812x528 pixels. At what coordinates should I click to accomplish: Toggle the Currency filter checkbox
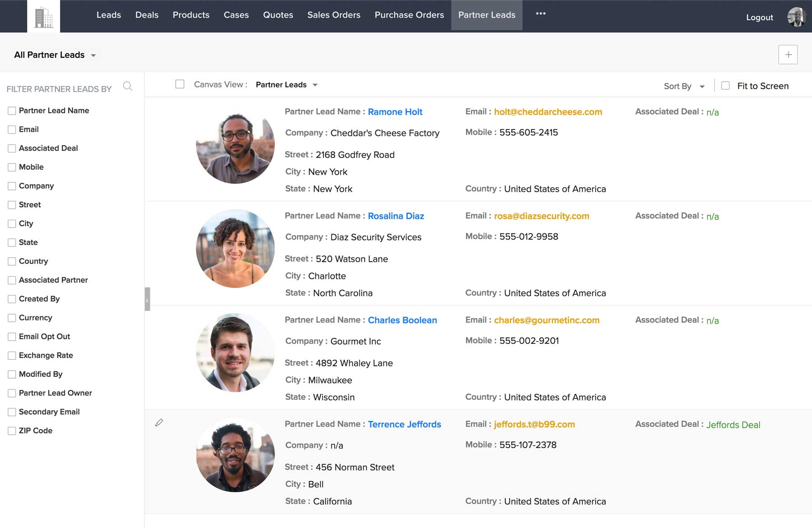pyautogui.click(x=12, y=318)
